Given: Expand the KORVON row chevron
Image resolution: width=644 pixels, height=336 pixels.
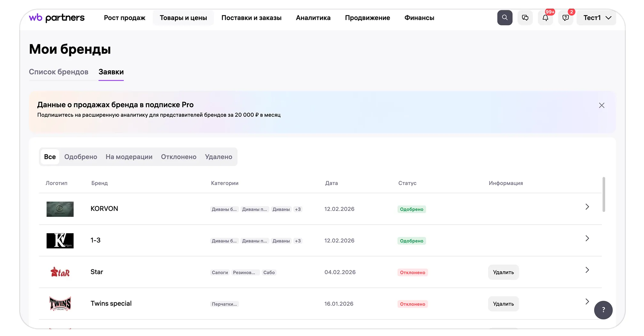Looking at the screenshot, I should tap(587, 207).
